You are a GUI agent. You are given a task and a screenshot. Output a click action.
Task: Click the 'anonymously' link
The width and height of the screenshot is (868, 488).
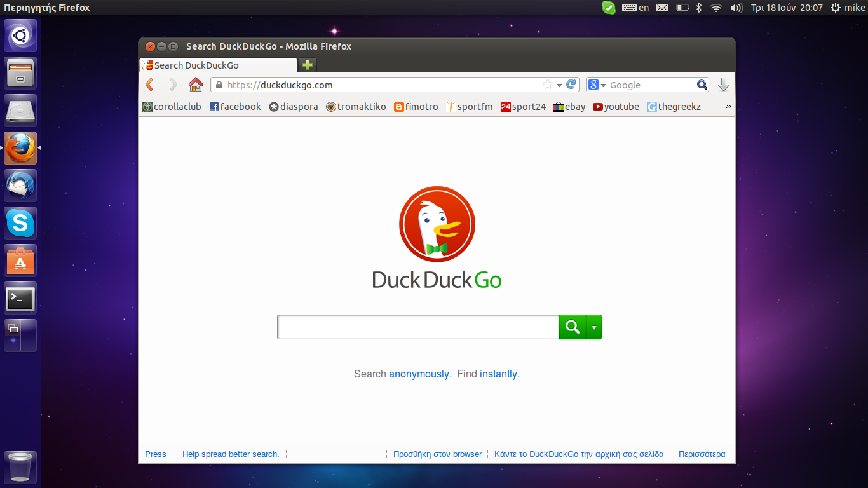(x=419, y=374)
